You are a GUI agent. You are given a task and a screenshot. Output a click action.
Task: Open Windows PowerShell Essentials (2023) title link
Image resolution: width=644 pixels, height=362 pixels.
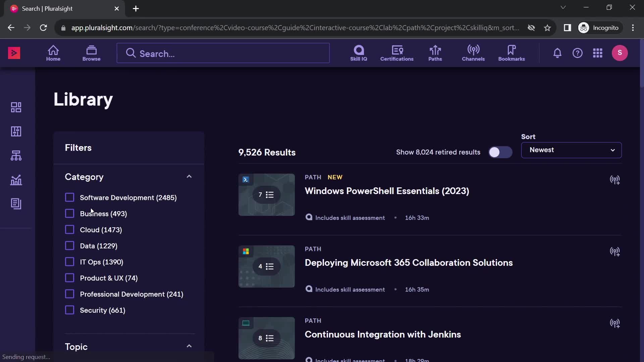pyautogui.click(x=387, y=191)
